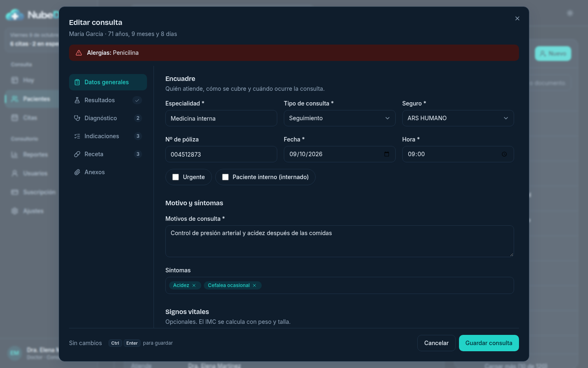Click the empty area of the Síntomas tag input

387,285
